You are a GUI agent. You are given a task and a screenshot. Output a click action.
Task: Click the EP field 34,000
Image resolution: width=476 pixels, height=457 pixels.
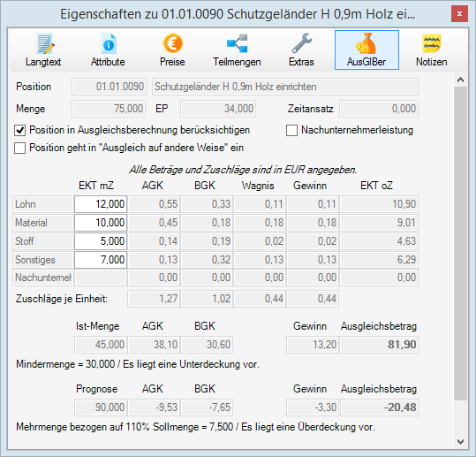pos(218,109)
